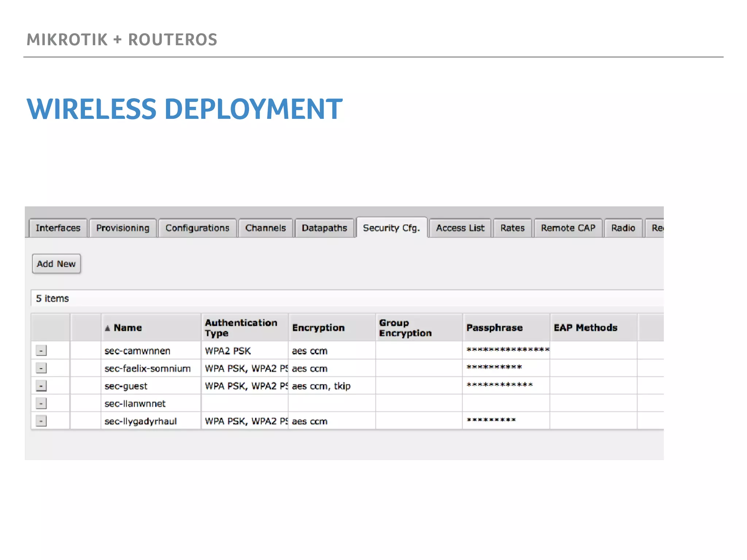Remove the sec-camwnnen entry with its minus button
The width and height of the screenshot is (747, 560).
click(x=41, y=351)
